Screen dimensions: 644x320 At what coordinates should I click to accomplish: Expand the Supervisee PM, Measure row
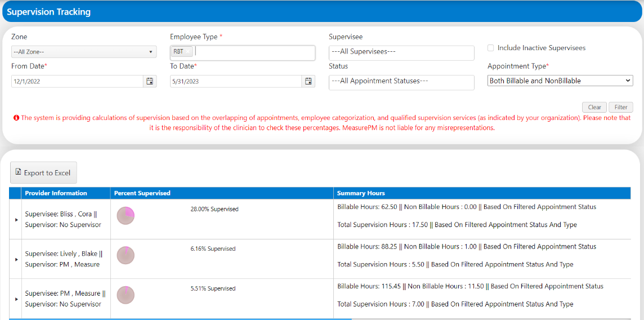[16, 299]
